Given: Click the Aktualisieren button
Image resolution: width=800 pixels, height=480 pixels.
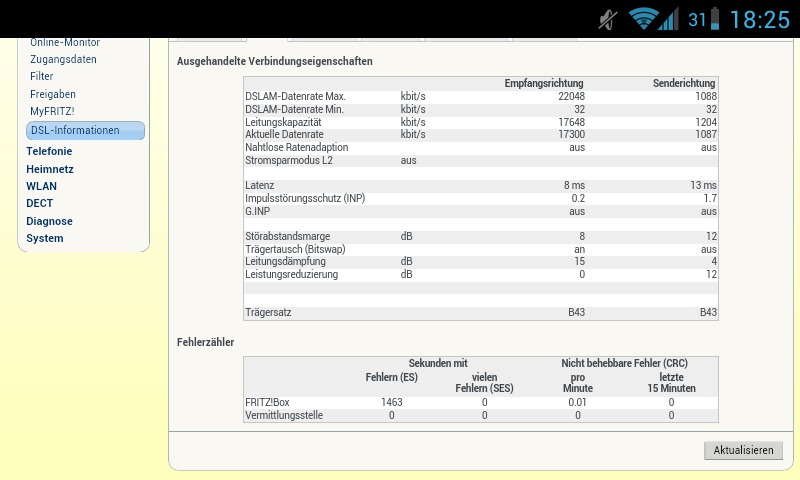Looking at the screenshot, I should [x=743, y=450].
